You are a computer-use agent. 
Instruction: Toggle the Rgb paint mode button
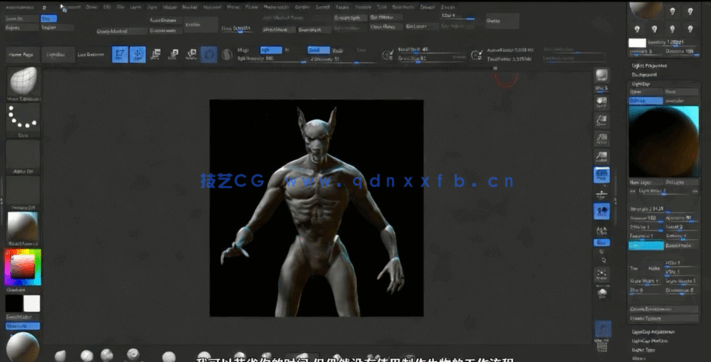point(271,50)
